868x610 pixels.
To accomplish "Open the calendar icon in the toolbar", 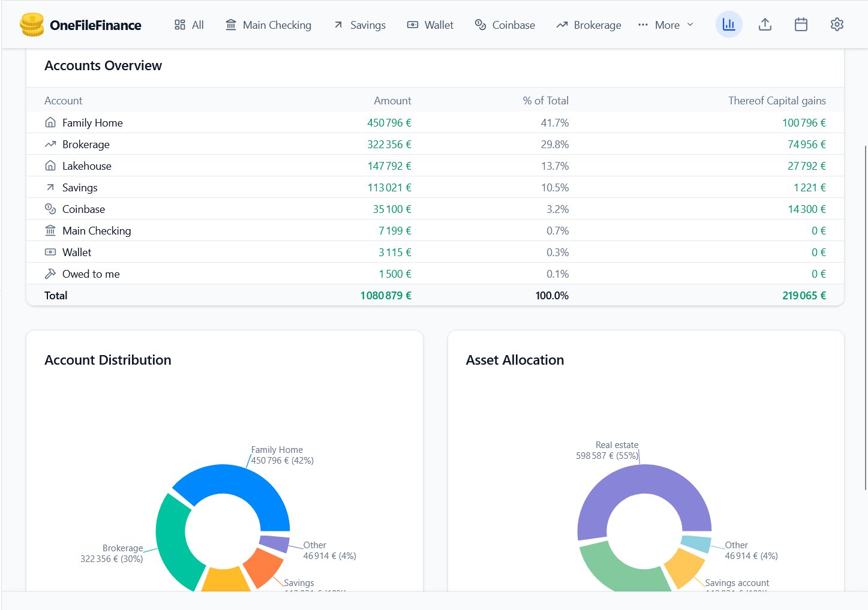I will [801, 25].
